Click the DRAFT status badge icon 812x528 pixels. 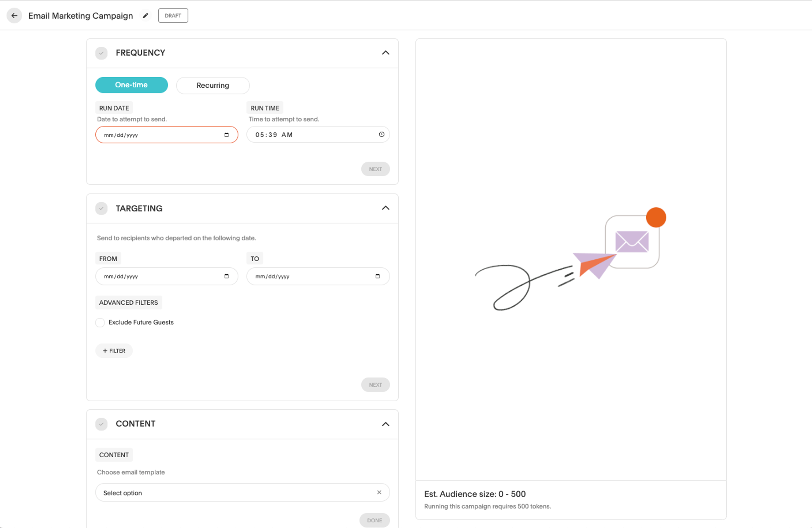[173, 15]
